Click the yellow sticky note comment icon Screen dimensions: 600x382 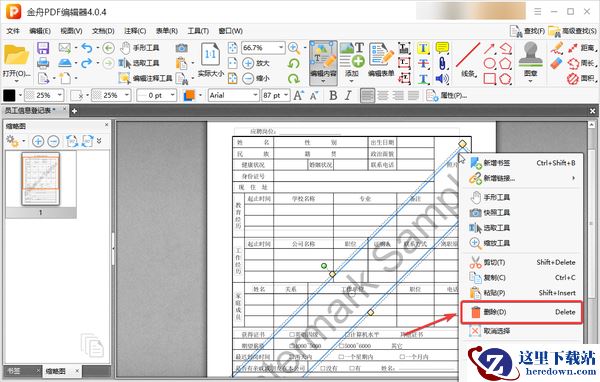click(x=442, y=47)
